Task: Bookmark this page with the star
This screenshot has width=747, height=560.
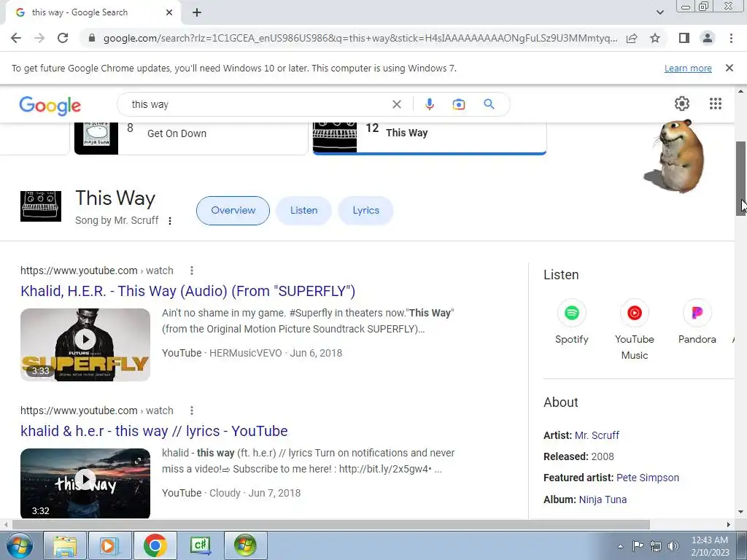Action: point(655,38)
